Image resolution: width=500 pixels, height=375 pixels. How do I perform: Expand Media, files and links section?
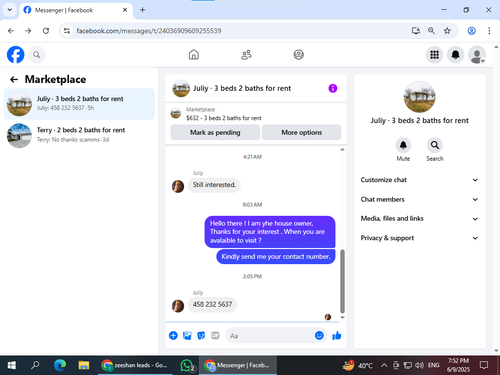419,219
